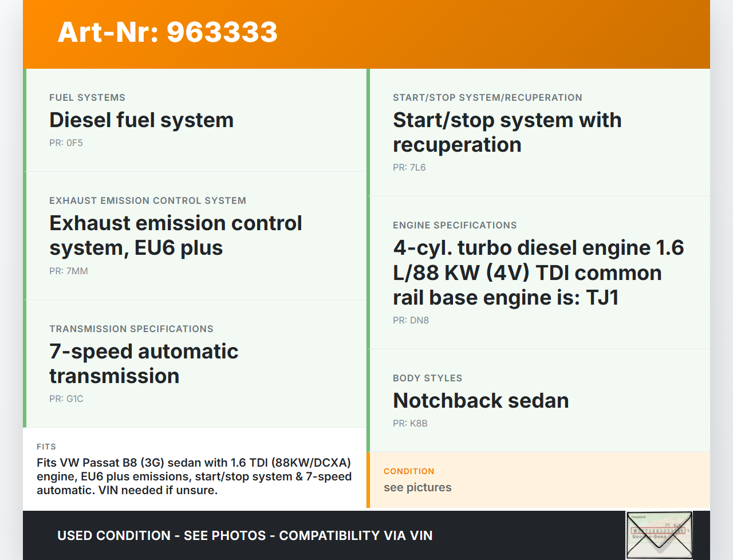The height and width of the screenshot is (560, 733).
Task: Click the BODY STYLES category label
Action: (427, 378)
